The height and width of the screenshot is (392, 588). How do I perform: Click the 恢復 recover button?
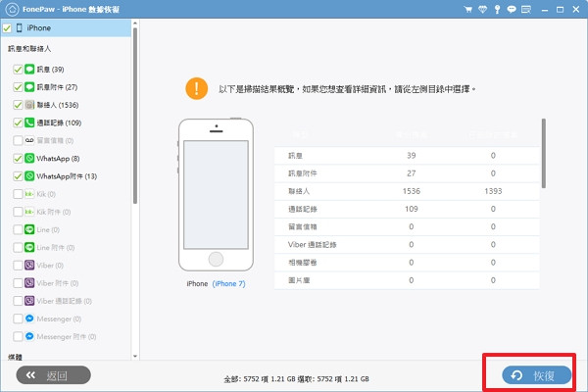coord(537,375)
